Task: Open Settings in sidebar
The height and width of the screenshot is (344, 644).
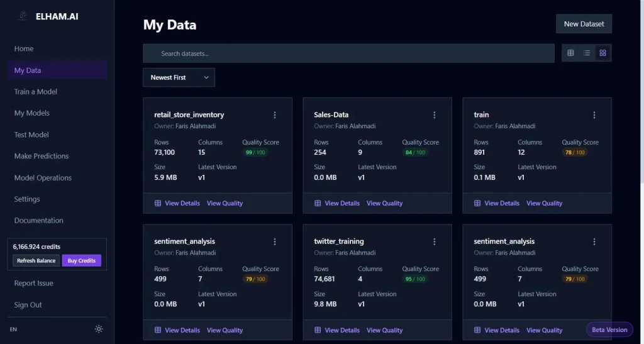Action: point(27,199)
